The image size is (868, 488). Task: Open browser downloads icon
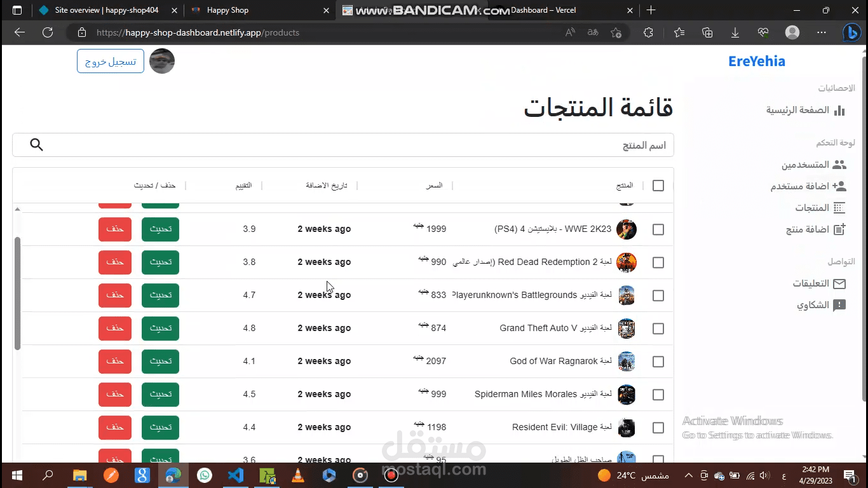[x=735, y=32]
